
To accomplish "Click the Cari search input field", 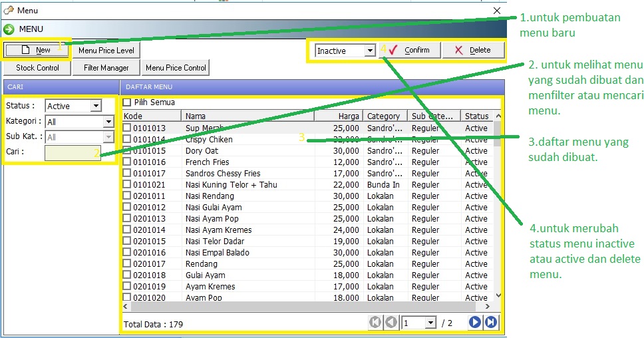I will [73, 152].
